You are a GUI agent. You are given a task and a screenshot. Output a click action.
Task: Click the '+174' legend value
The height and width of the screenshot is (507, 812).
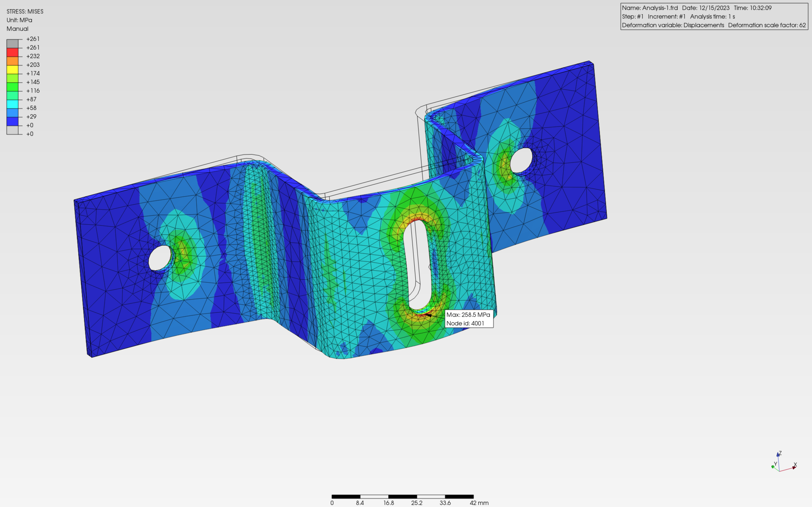click(33, 73)
